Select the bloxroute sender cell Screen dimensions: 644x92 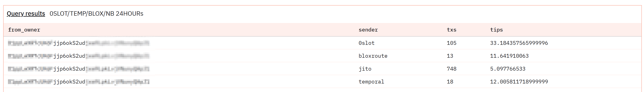tap(373, 56)
